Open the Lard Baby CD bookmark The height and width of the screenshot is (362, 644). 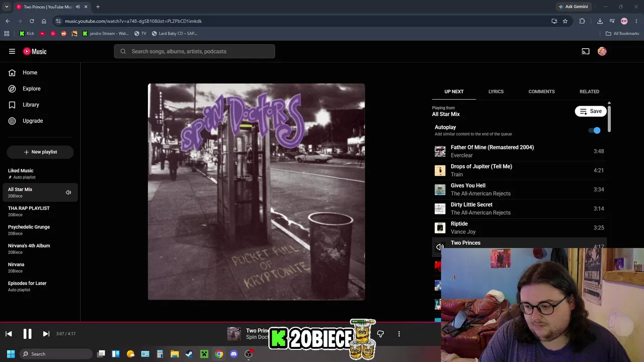175,34
